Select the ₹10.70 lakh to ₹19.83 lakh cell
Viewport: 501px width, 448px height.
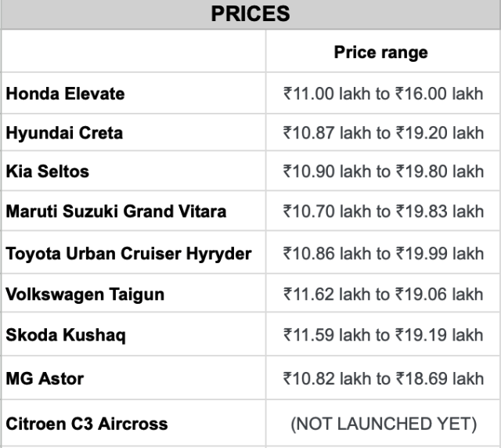point(383,211)
